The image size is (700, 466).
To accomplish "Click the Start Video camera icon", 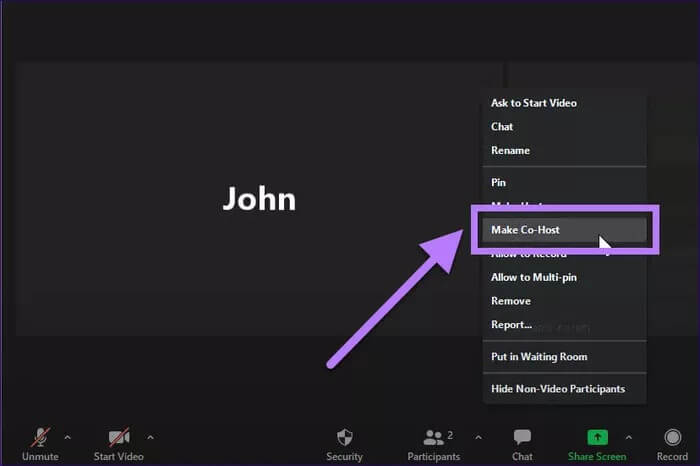I will click(119, 437).
